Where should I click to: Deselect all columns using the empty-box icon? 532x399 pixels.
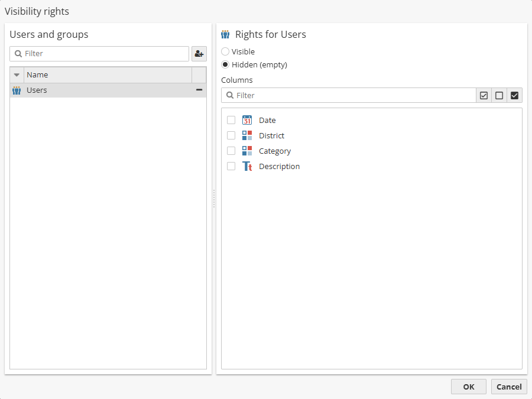499,95
